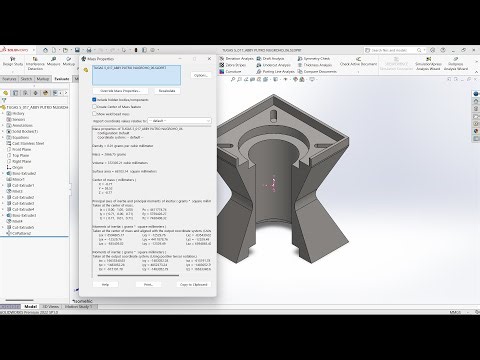
Task: Open FeatureManager design tree tab
Action: [x=5, y=93]
